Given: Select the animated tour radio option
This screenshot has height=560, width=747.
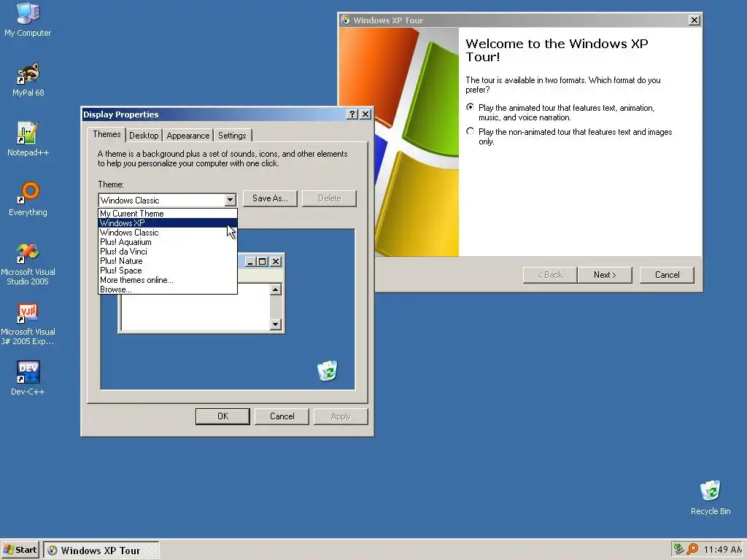Looking at the screenshot, I should point(471,107).
